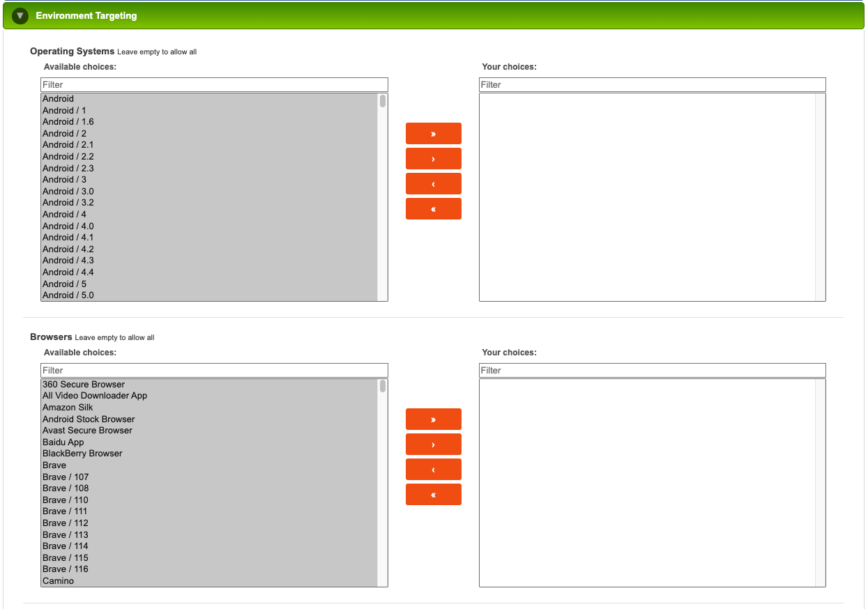This screenshot has width=868, height=609.
Task: Collapse the Environment Targeting section
Action: [20, 15]
